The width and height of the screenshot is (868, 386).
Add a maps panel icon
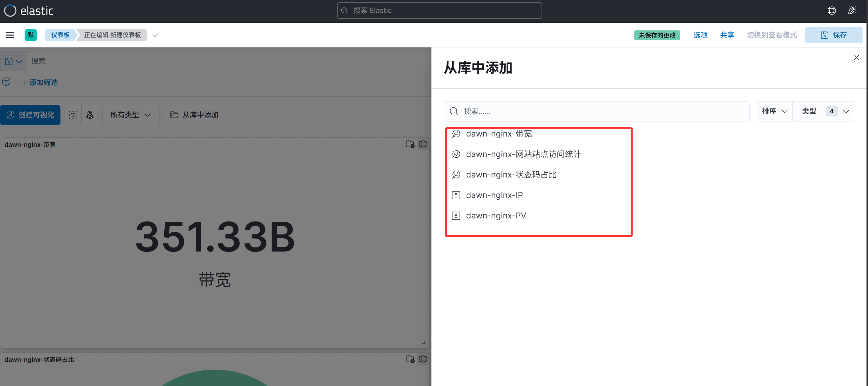click(90, 115)
